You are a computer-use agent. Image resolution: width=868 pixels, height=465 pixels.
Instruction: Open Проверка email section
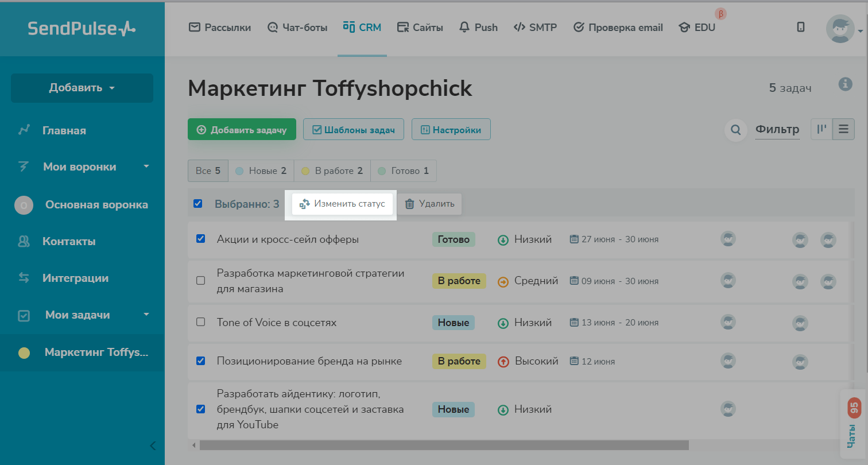[618, 27]
